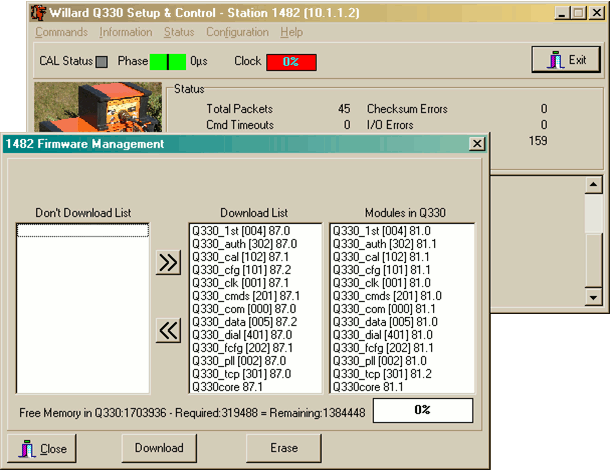Click the empty Don't Download List box
610x470 pixels.
pyautogui.click(x=83, y=310)
